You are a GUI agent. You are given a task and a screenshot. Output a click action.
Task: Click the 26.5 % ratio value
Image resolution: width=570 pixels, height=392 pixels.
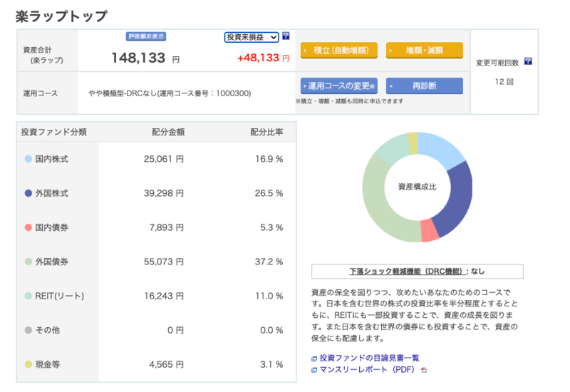tap(269, 193)
